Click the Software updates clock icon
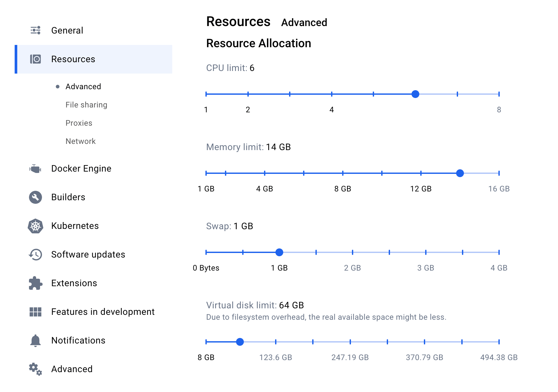 [35, 255]
